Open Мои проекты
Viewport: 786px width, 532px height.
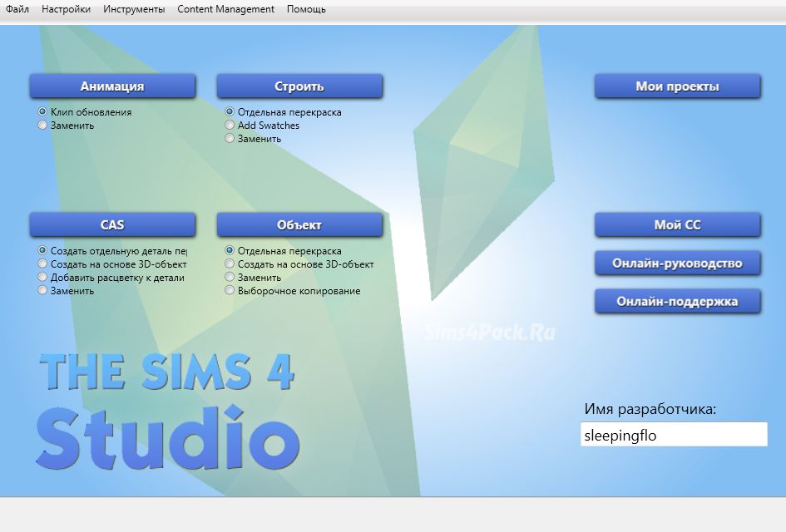pos(677,86)
